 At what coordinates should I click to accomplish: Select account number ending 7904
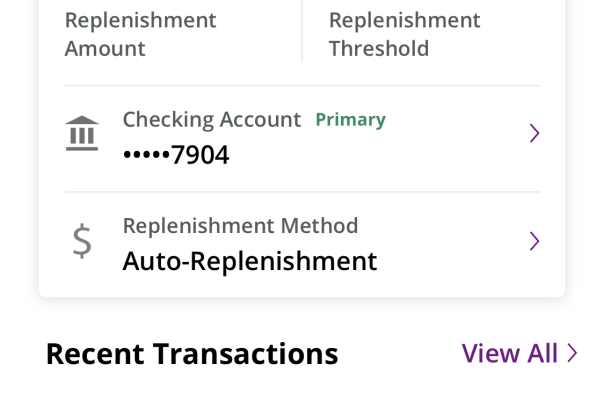tap(176, 155)
